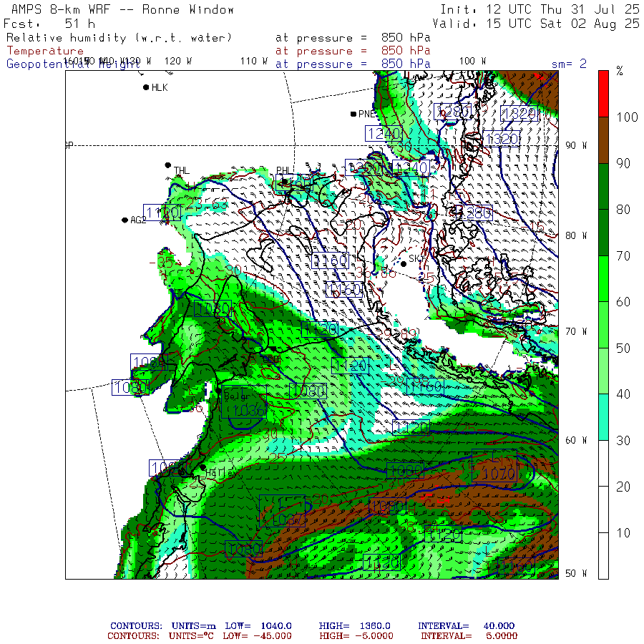Click the '30' colorbar tick label
The height and width of the screenshot is (644, 644).
[623, 441]
